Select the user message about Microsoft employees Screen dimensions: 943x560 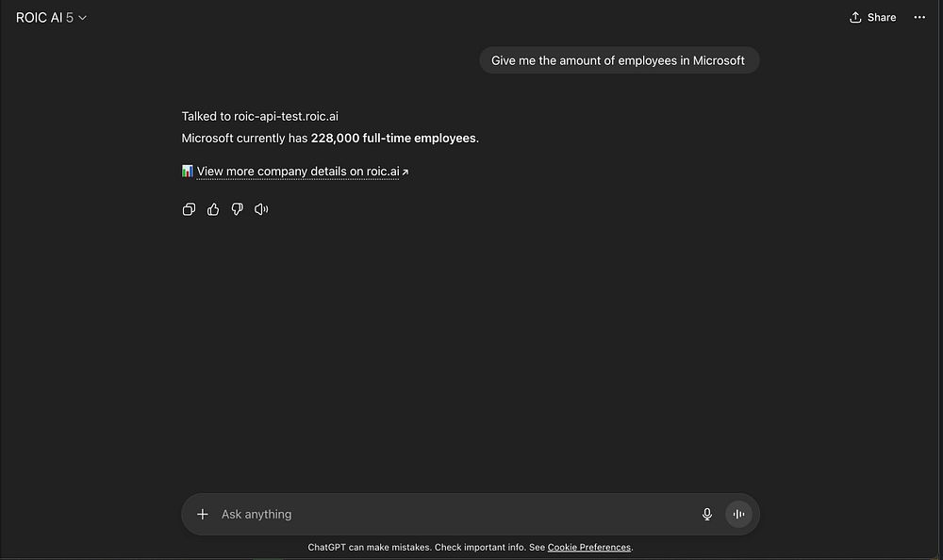pyautogui.click(x=619, y=60)
